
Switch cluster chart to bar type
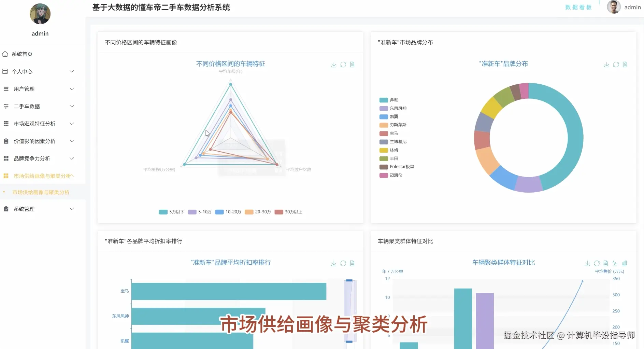[x=624, y=263]
